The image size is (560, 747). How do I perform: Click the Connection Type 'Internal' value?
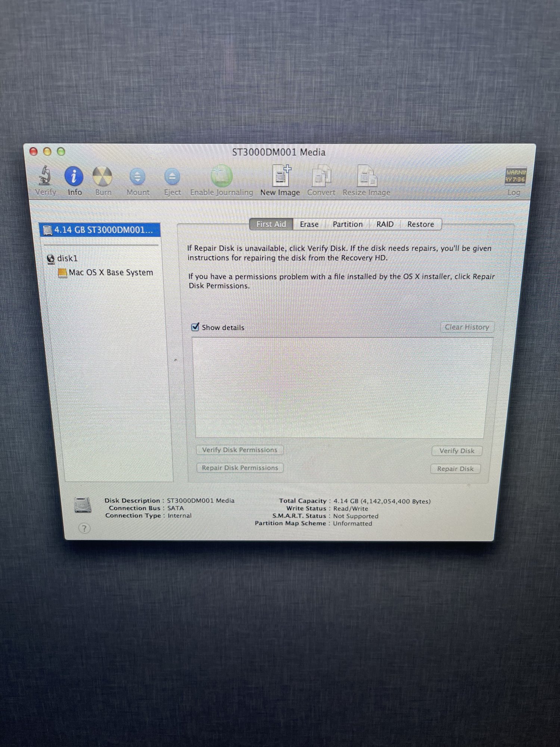179,516
